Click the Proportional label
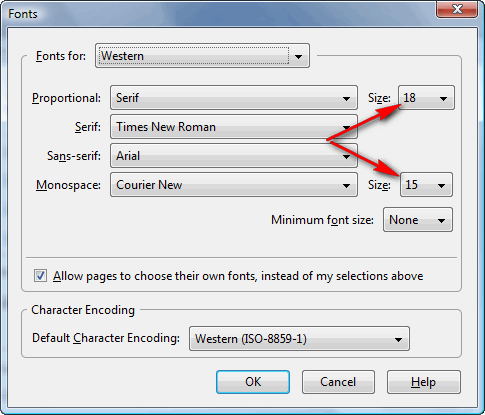Viewport: 485px width, 415px height. (x=66, y=98)
